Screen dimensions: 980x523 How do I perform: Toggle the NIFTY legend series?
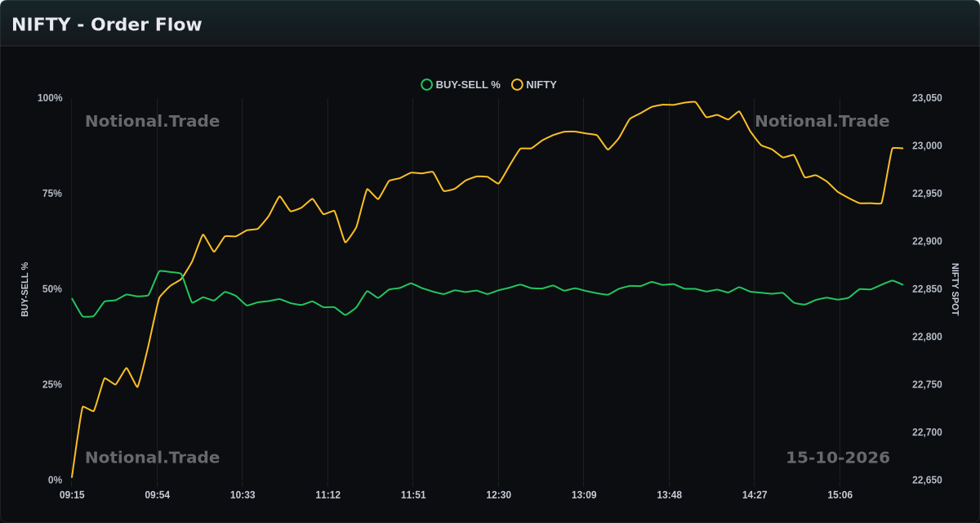[534, 84]
